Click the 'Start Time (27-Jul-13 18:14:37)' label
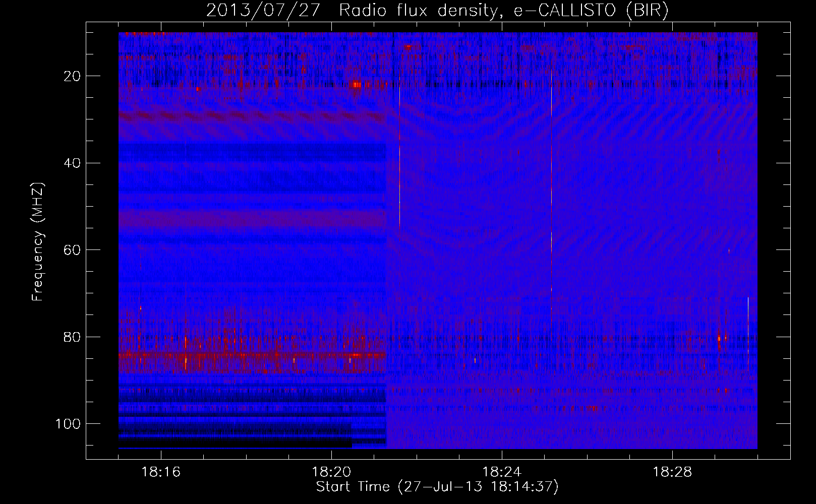The image size is (816, 504). 437,487
